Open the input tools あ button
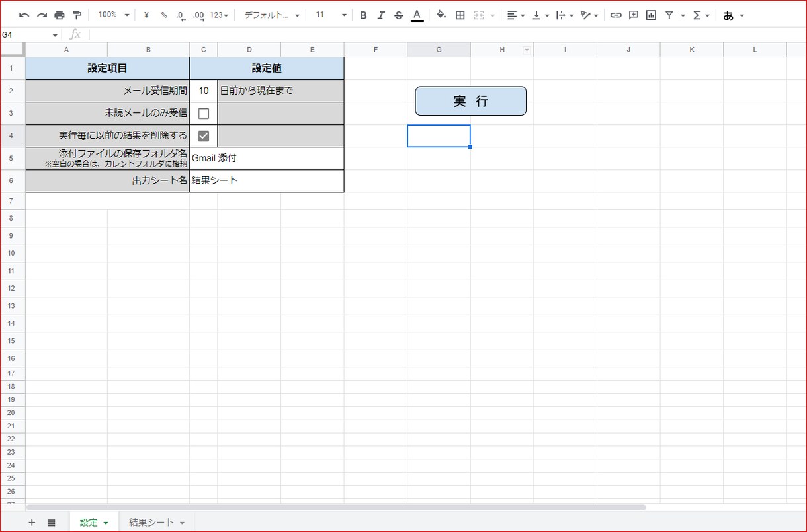This screenshot has width=807, height=532. pyautogui.click(x=728, y=15)
